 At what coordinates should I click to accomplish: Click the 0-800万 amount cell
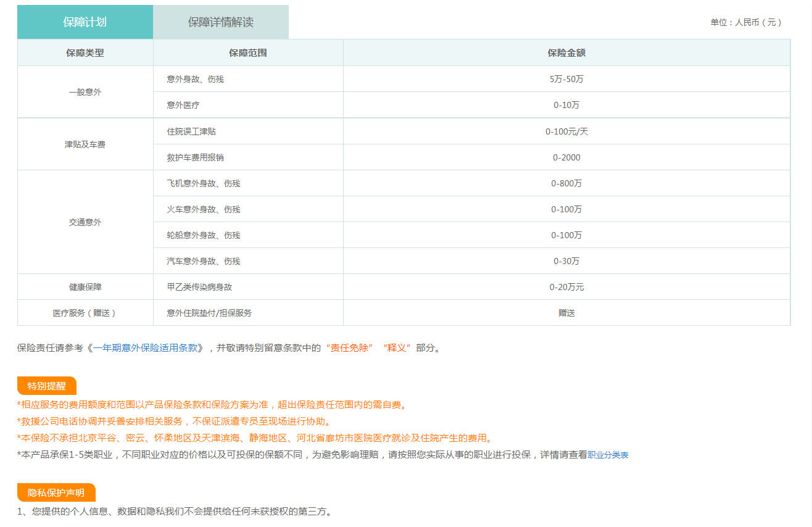tap(566, 183)
